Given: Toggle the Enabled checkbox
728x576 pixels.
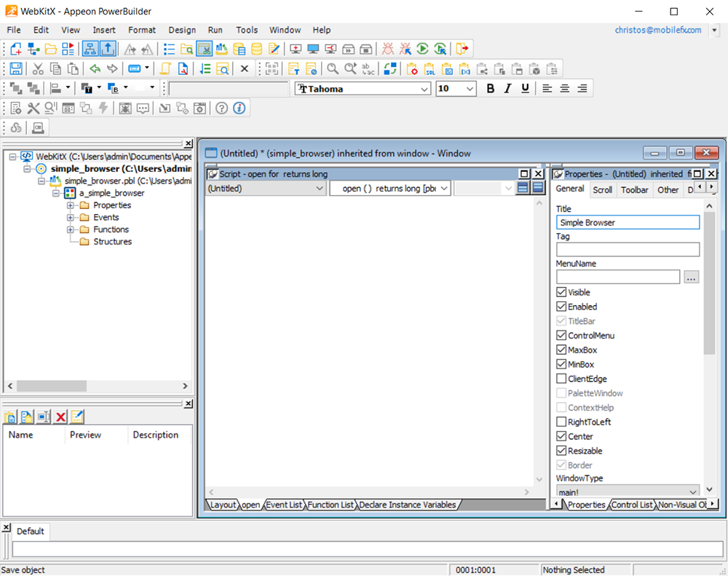Looking at the screenshot, I should coord(561,307).
